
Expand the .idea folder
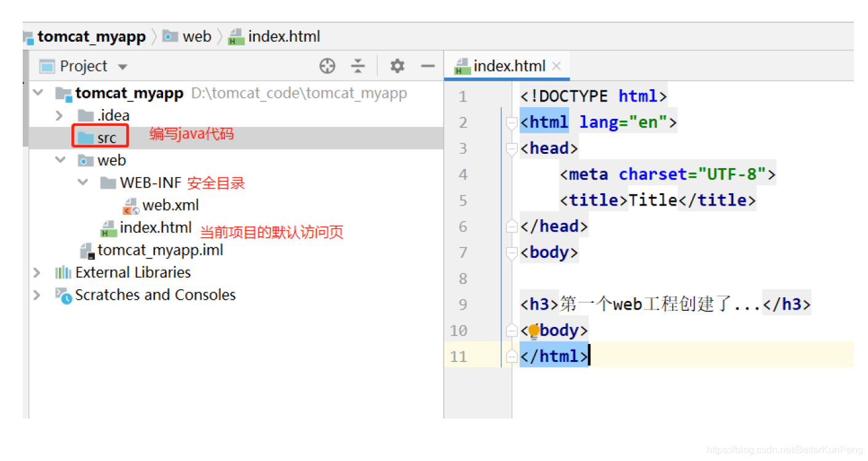[59, 115]
